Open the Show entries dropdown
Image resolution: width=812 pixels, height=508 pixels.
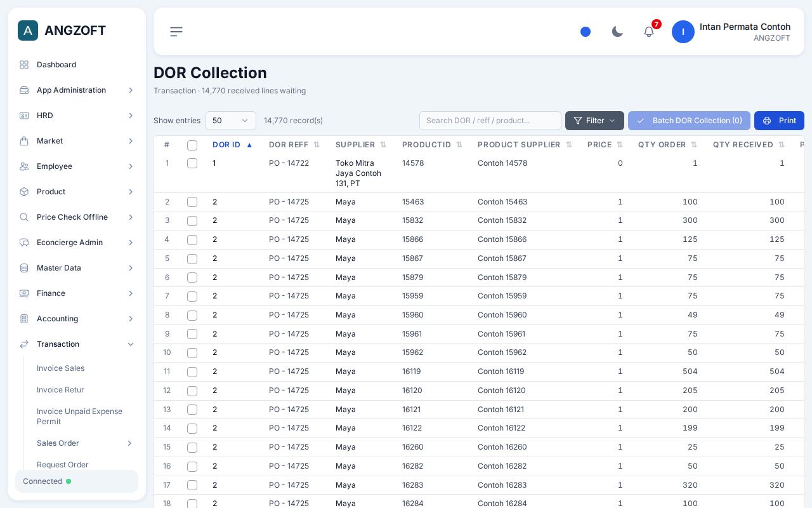pos(231,121)
